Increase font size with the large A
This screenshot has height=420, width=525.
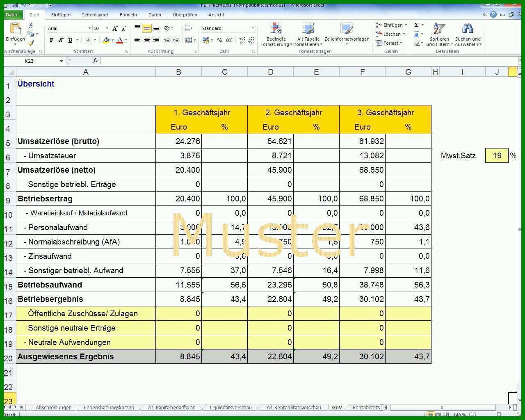pyautogui.click(x=115, y=28)
